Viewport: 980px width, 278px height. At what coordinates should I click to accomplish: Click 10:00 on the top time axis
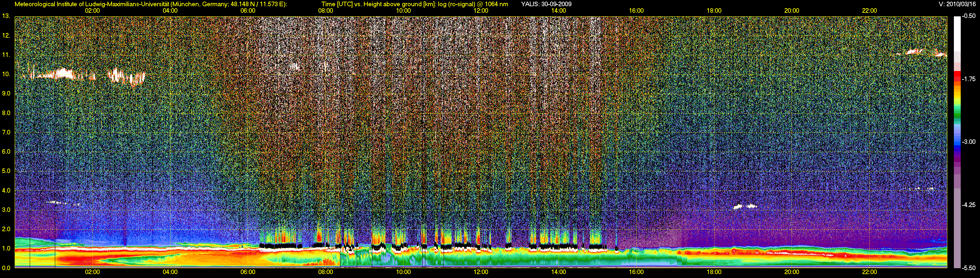click(403, 11)
